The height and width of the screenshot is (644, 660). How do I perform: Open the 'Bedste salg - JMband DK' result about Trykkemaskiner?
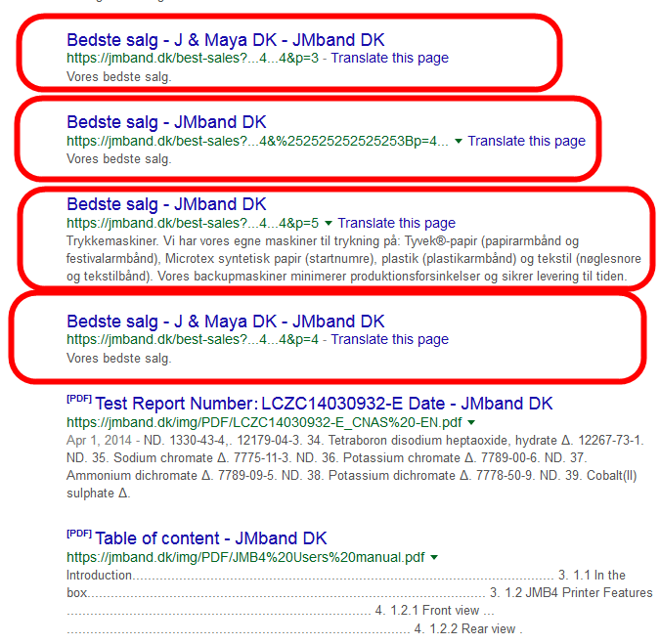(x=166, y=204)
